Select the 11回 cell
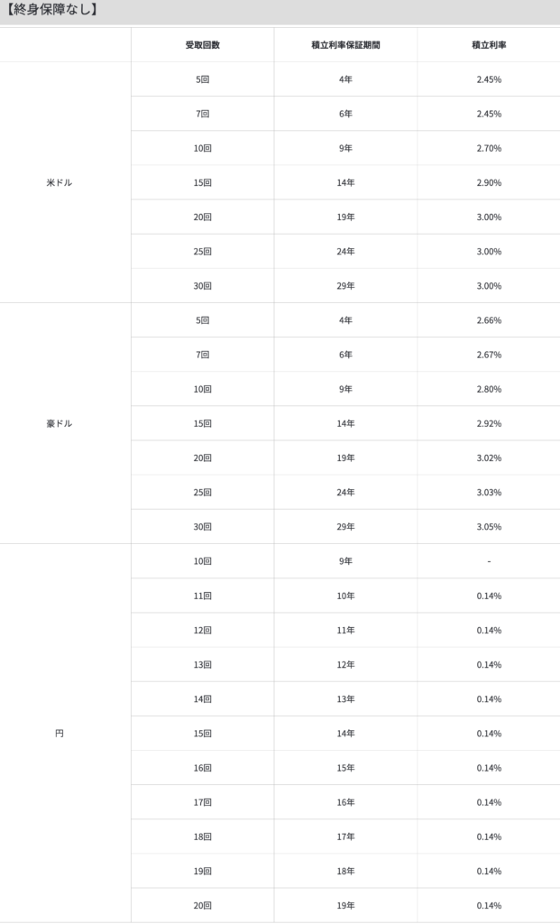The height and width of the screenshot is (924, 560). coord(202,596)
